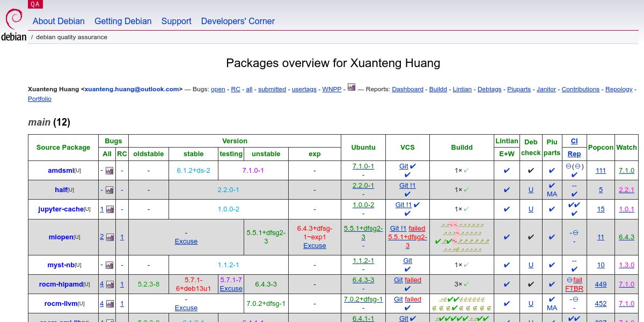Image resolution: width=644 pixels, height=322 pixels.
Task: Open the jupyter-cache source package
Action: point(61,209)
